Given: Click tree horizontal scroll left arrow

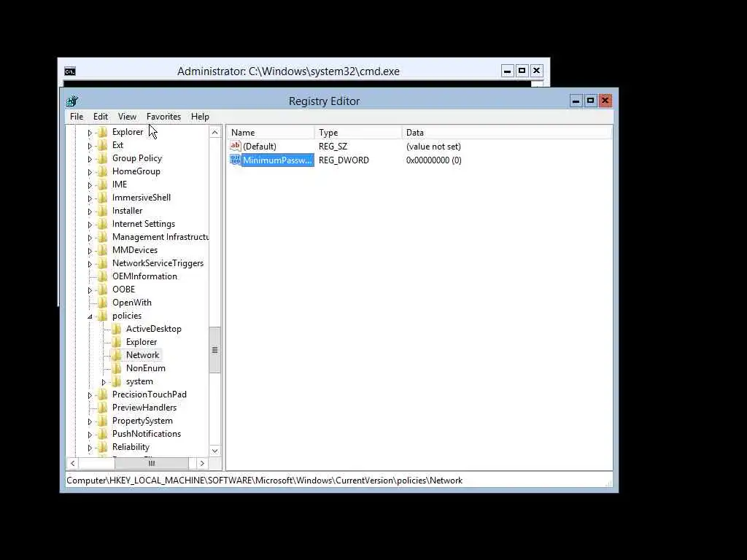Looking at the screenshot, I should click(x=73, y=463).
